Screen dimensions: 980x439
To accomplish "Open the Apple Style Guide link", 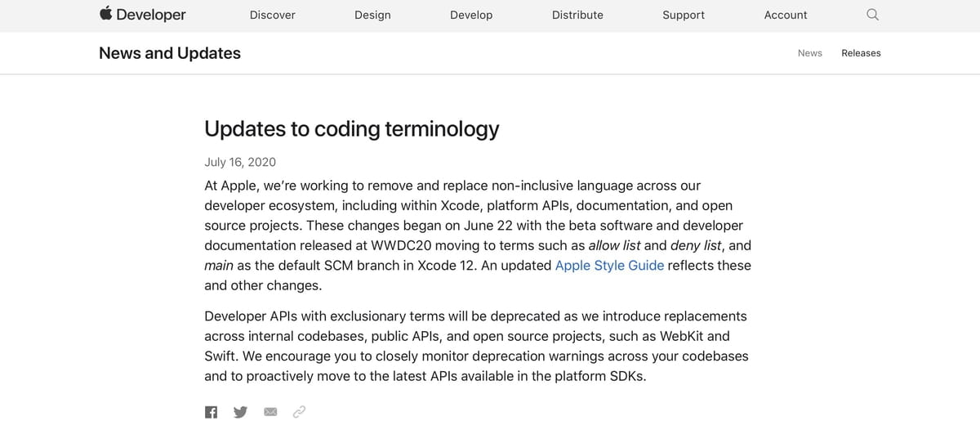I will 609,266.
